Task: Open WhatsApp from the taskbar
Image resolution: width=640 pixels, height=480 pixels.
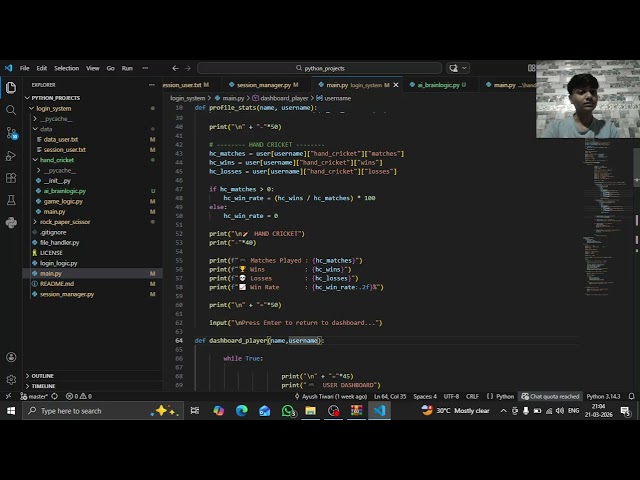Action: pyautogui.click(x=288, y=411)
